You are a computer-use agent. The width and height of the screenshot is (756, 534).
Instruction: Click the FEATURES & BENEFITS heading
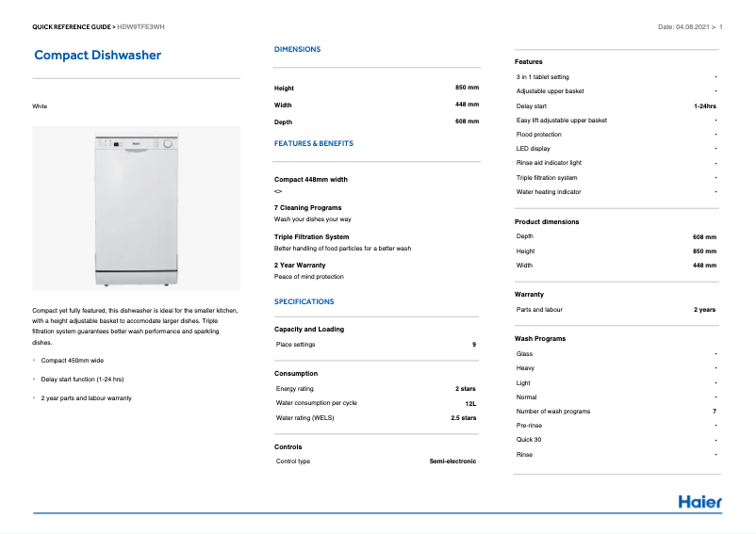click(313, 143)
